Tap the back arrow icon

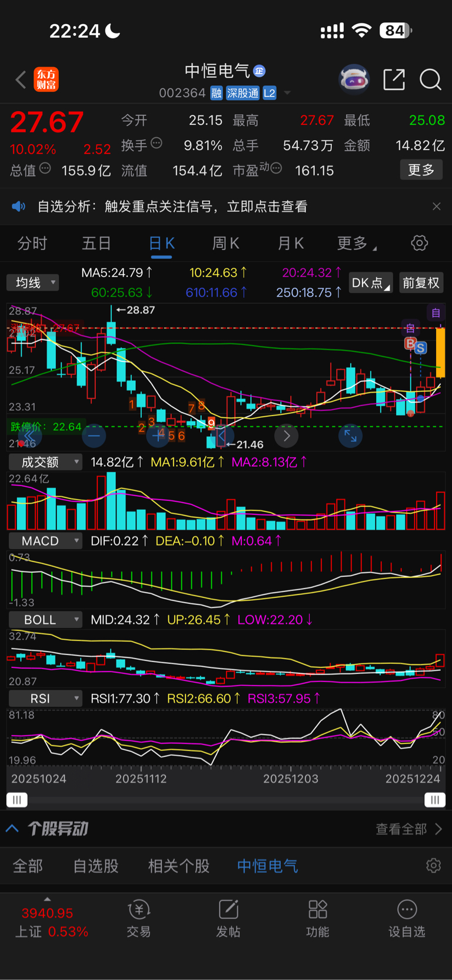(21, 79)
